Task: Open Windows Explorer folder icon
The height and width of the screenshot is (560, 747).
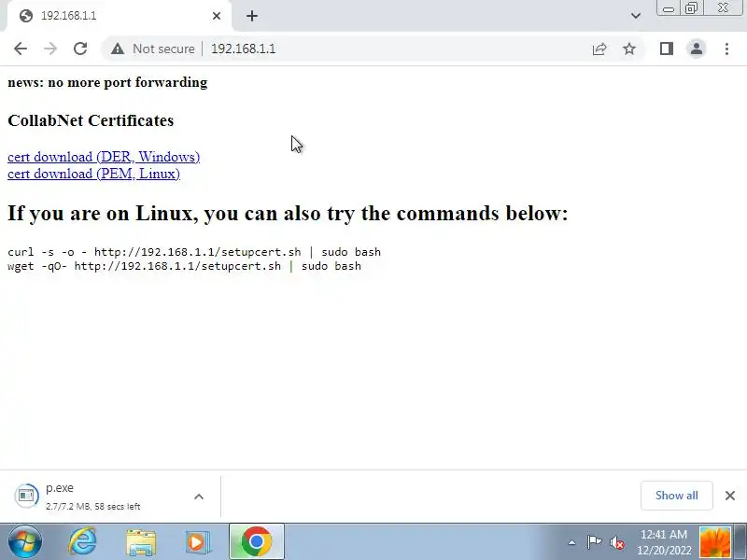Action: click(x=141, y=542)
